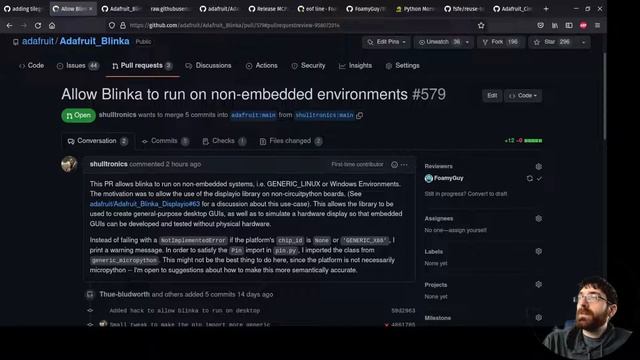Image resolution: width=640 pixels, height=360 pixels.
Task: Star the Adafruit_Blinka repository
Action: 552,42
